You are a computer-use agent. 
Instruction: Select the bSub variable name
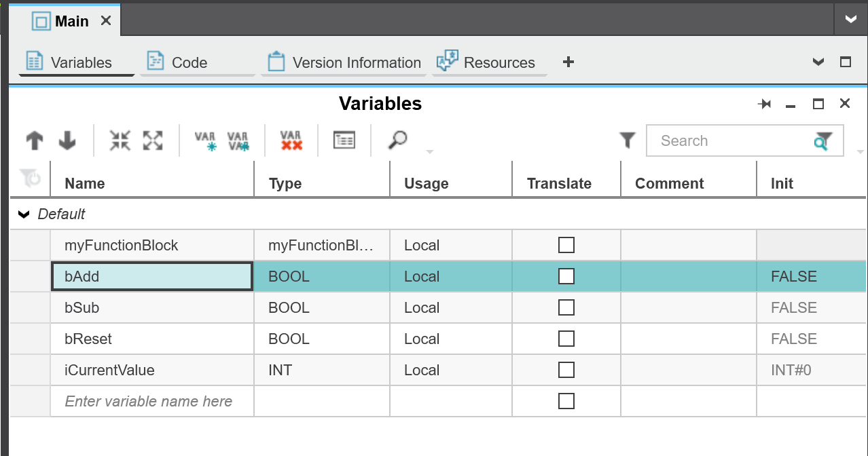pos(152,307)
